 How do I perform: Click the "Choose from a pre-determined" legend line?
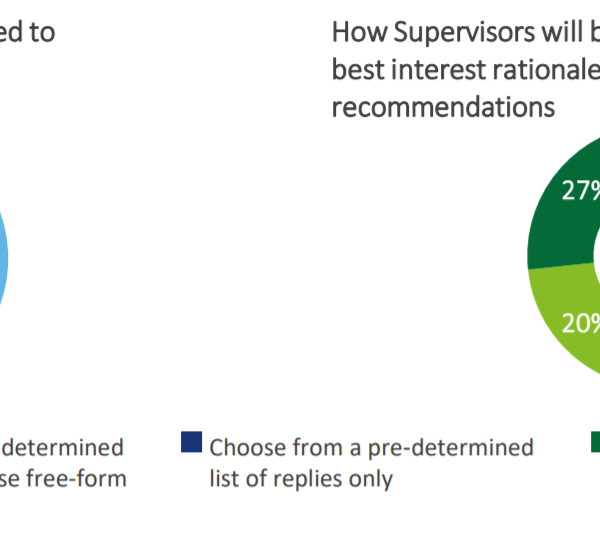point(371,447)
